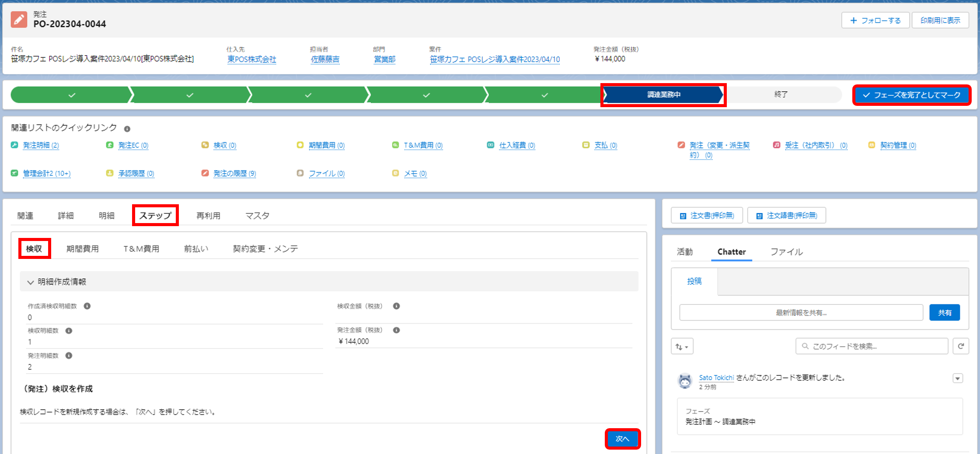Mark phase complete with フェーズを完了としてマーク

point(912,95)
